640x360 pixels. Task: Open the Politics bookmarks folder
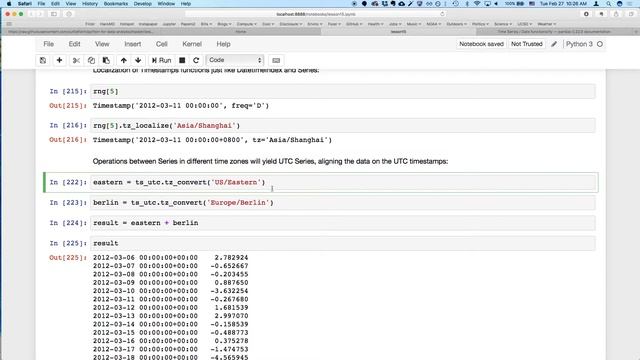480,24
